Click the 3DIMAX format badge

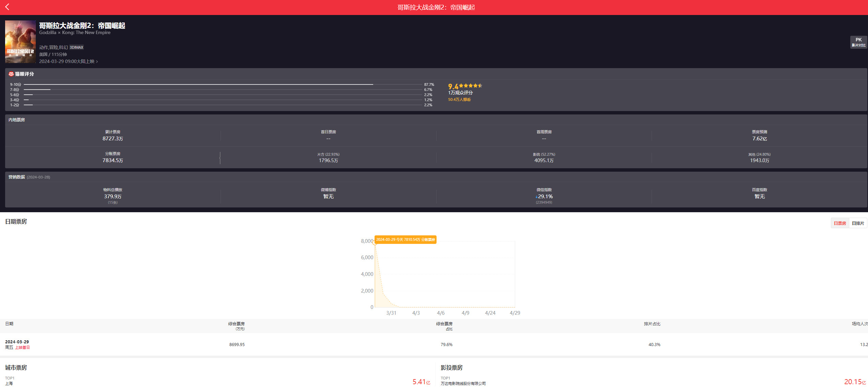point(77,47)
